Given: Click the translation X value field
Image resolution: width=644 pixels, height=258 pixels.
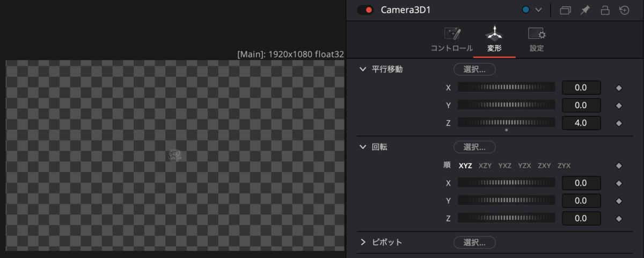Looking at the screenshot, I should tap(581, 88).
